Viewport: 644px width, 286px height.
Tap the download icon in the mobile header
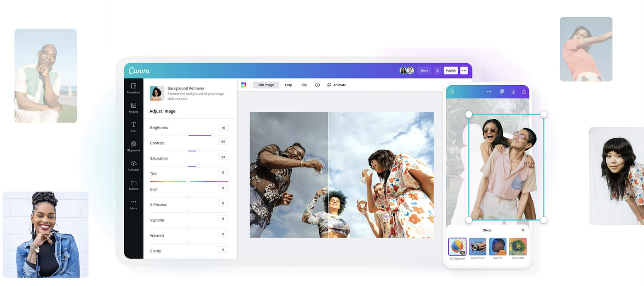513,91
